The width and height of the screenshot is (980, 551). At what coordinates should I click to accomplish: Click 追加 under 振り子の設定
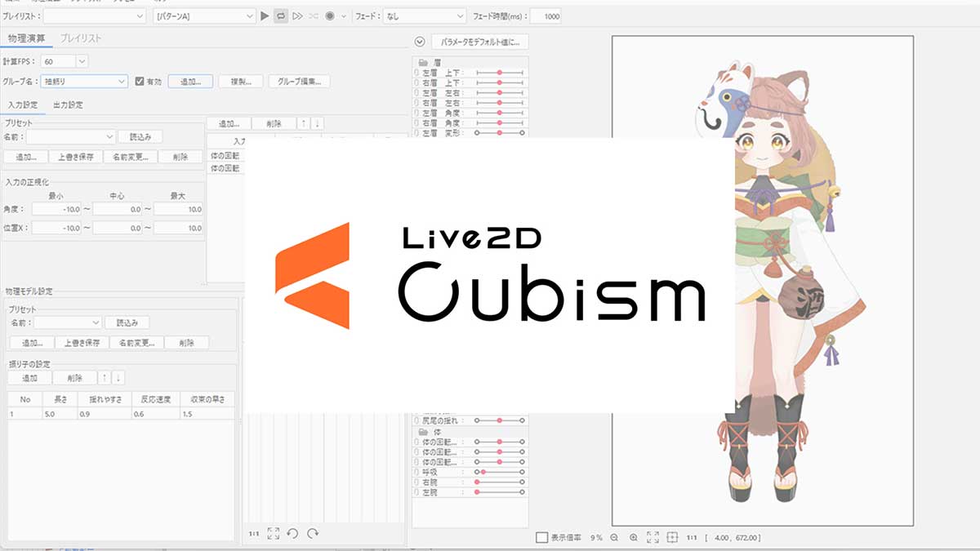point(30,378)
